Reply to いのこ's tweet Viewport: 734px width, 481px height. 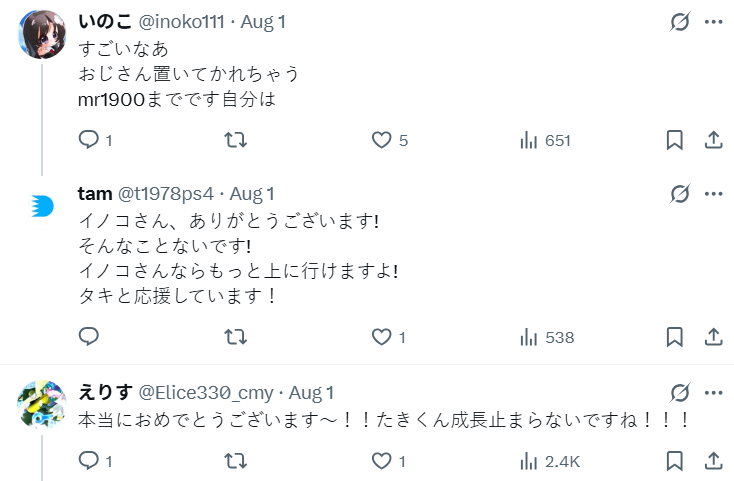[x=88, y=140]
